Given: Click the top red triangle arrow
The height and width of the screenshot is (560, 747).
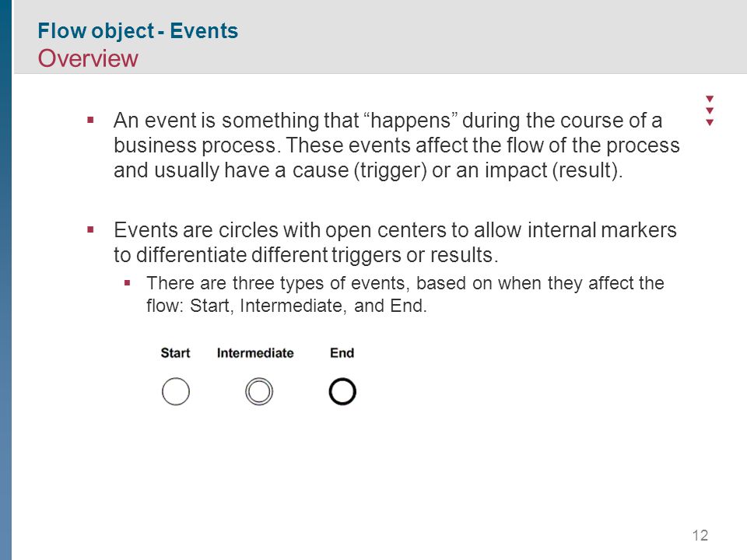Looking at the screenshot, I should coord(710,99).
